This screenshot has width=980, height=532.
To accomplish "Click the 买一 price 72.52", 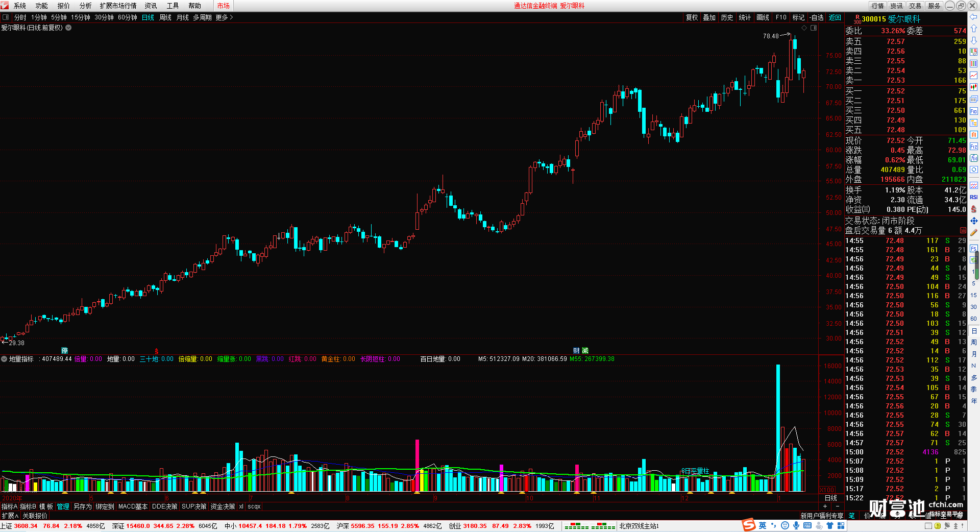I will pos(896,91).
